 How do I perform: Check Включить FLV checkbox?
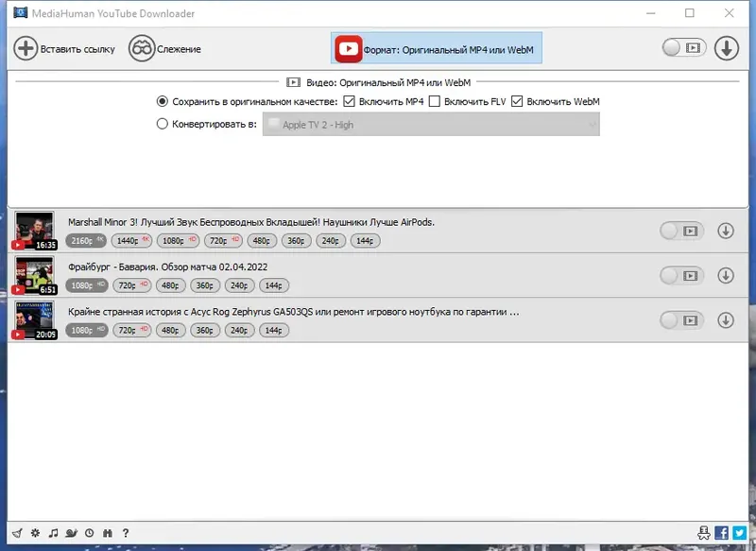coord(435,101)
